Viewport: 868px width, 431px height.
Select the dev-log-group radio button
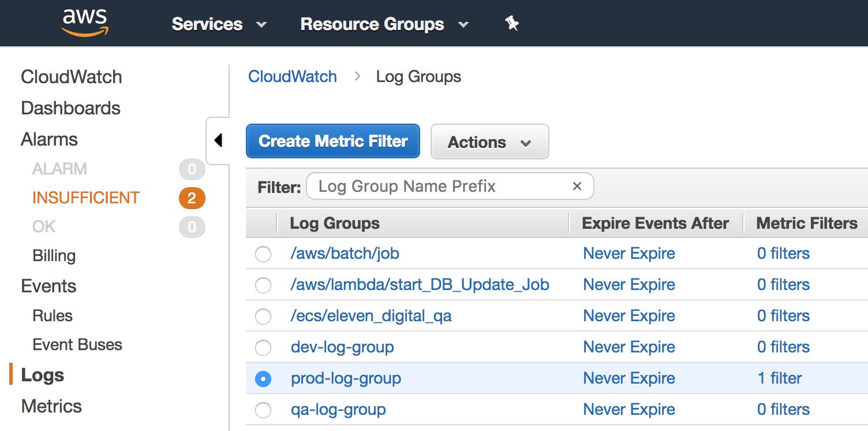[x=263, y=348]
